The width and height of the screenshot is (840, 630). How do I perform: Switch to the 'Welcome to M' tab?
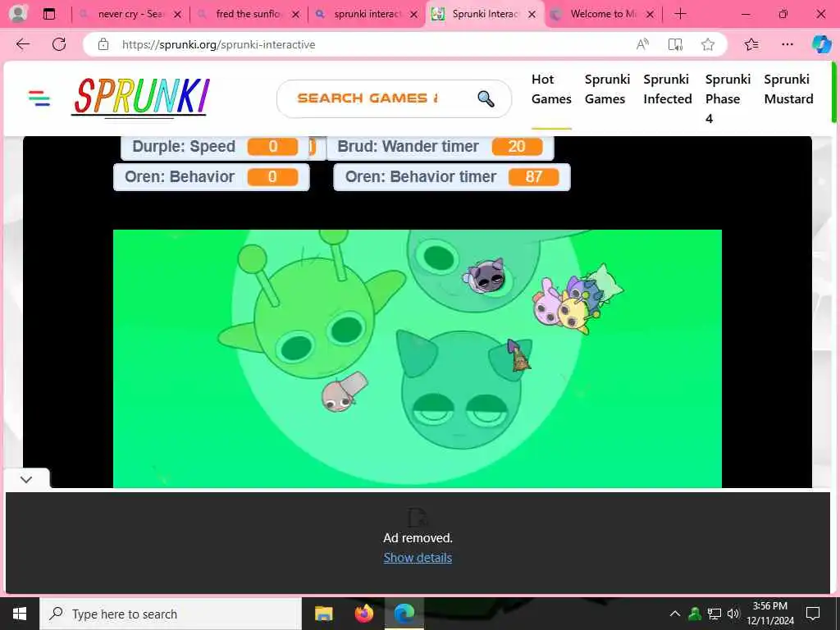(603, 15)
